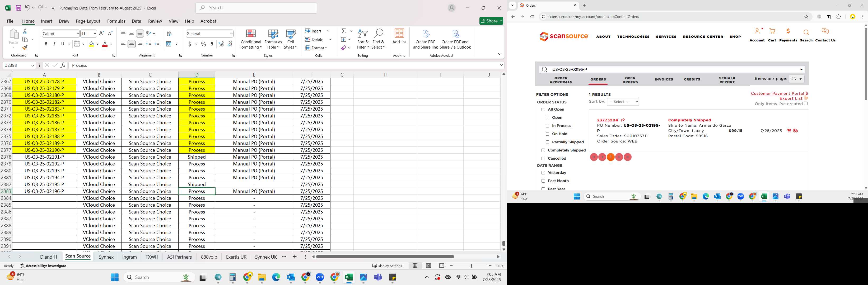Reload the ScanSource Orders page

click(x=532, y=16)
